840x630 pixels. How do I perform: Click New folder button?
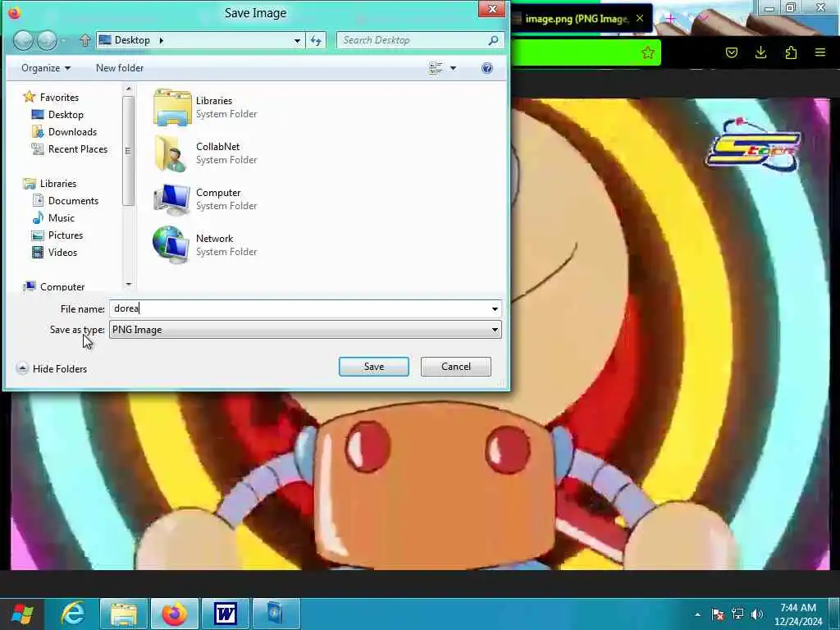tap(120, 68)
